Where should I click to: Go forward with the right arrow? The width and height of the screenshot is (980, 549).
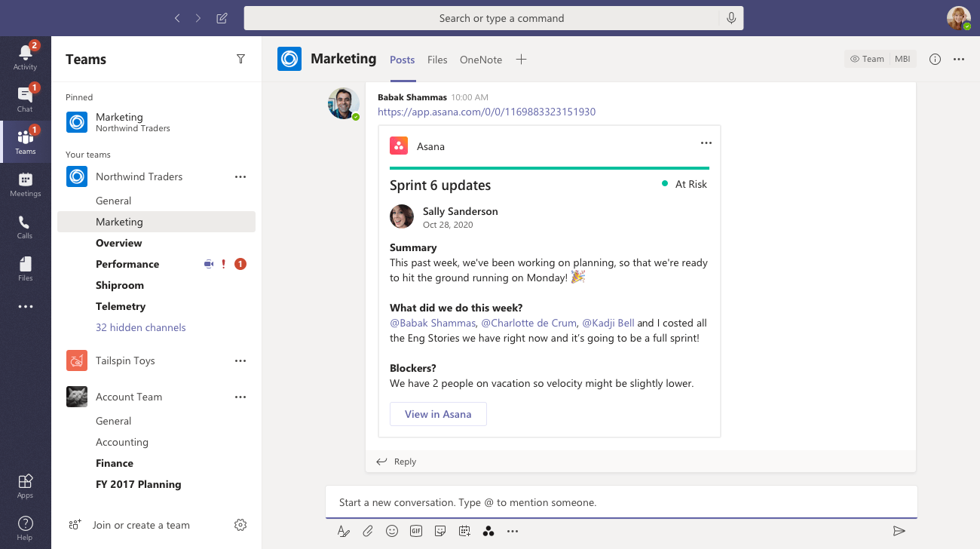click(198, 18)
